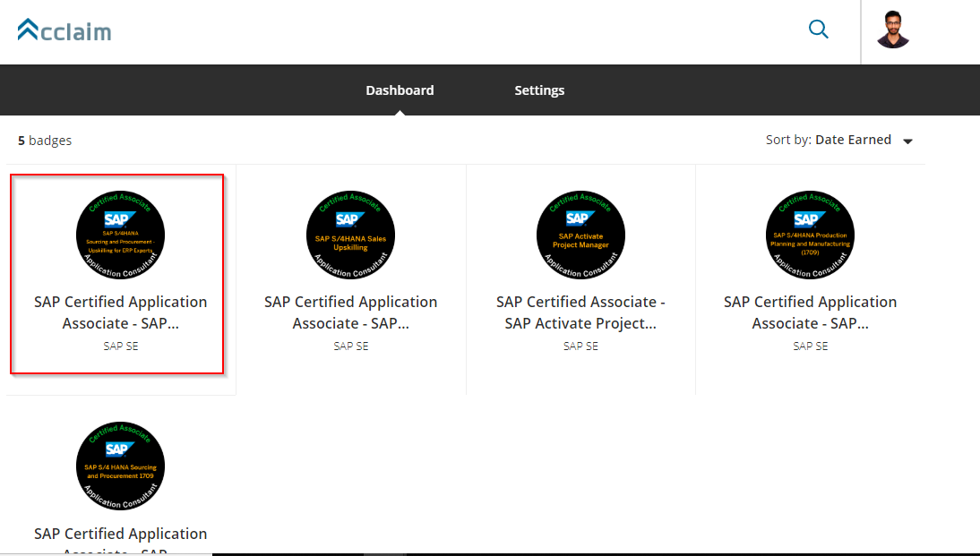
Task: Open search with the magnifying glass icon
Action: [x=818, y=30]
